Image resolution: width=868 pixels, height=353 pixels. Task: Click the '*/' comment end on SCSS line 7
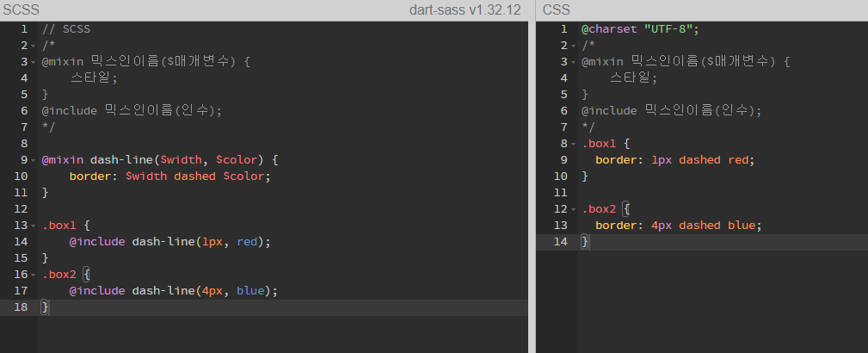[48, 127]
